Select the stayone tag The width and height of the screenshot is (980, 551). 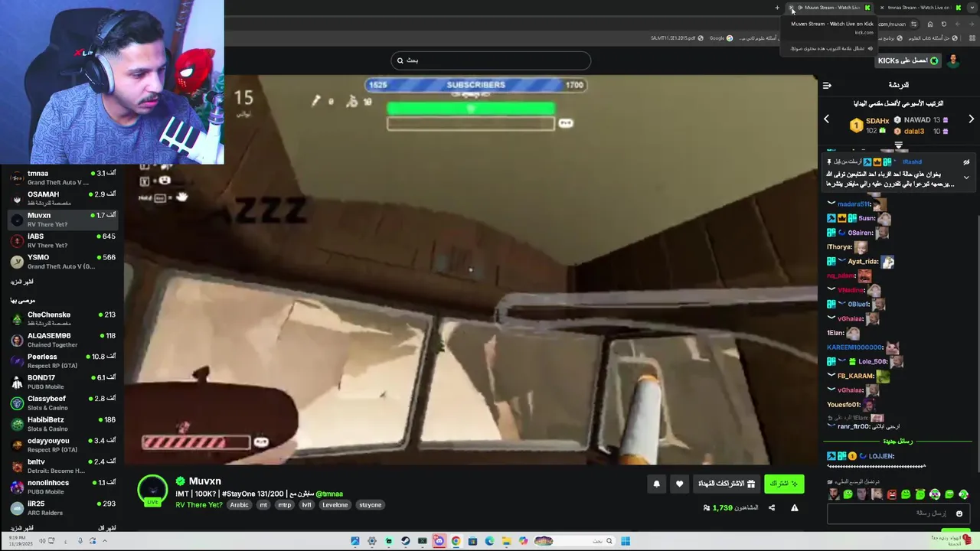(371, 505)
